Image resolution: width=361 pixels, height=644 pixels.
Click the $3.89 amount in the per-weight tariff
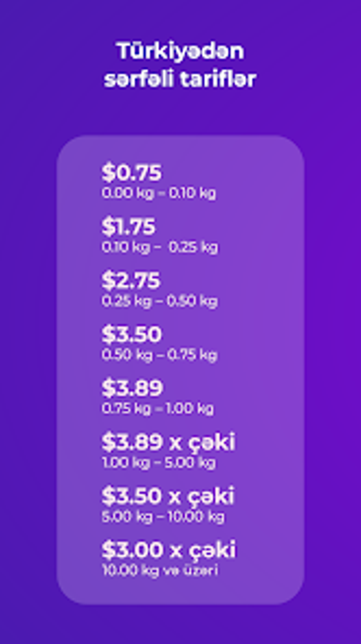[132, 442]
